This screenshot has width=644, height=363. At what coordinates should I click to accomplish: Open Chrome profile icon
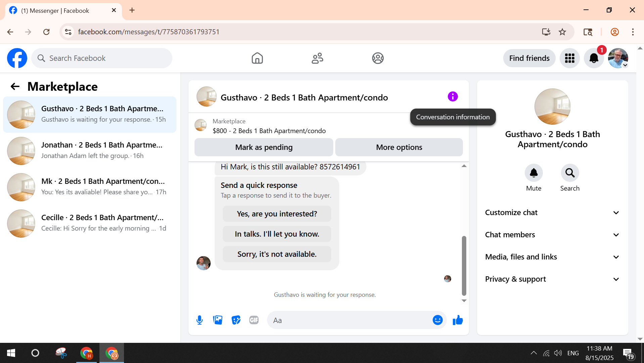point(615,32)
